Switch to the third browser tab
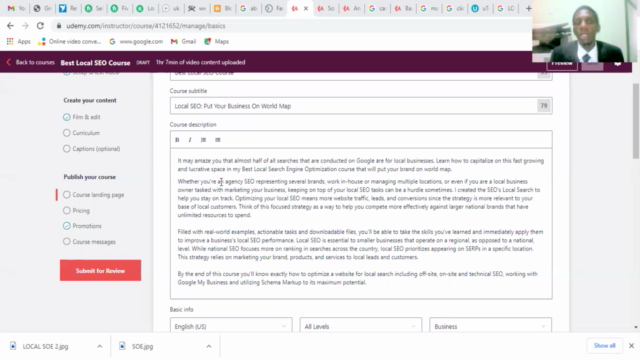 pyautogui.click(x=67, y=8)
